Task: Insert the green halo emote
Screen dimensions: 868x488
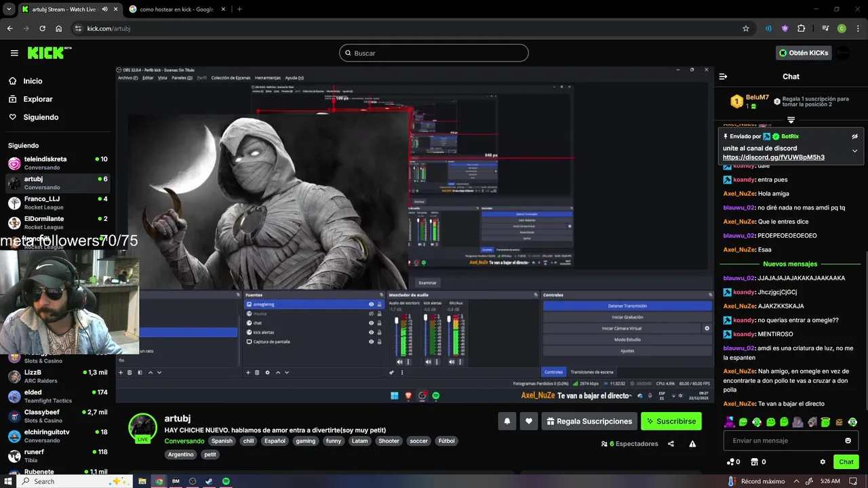Action: pyautogui.click(x=825, y=422)
